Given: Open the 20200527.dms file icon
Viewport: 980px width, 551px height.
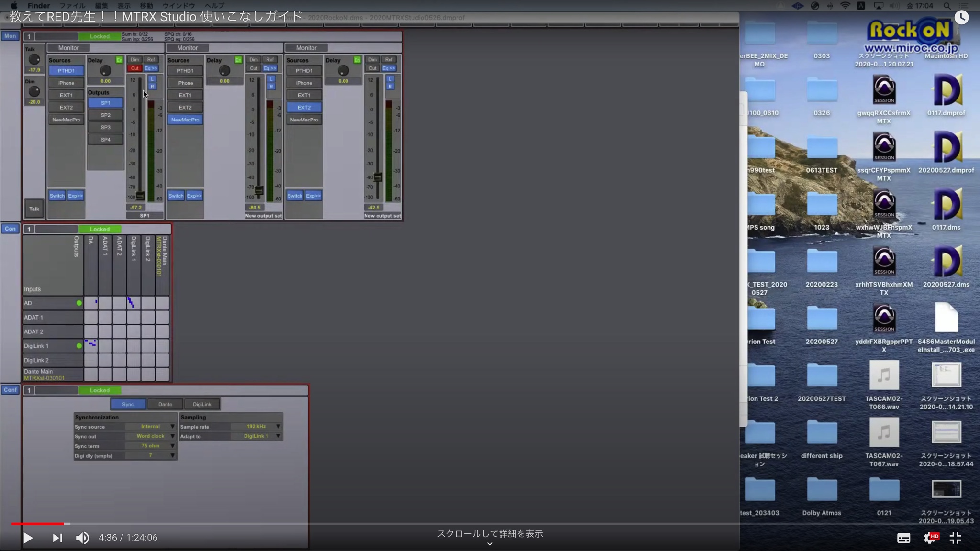Looking at the screenshot, I should [x=946, y=261].
